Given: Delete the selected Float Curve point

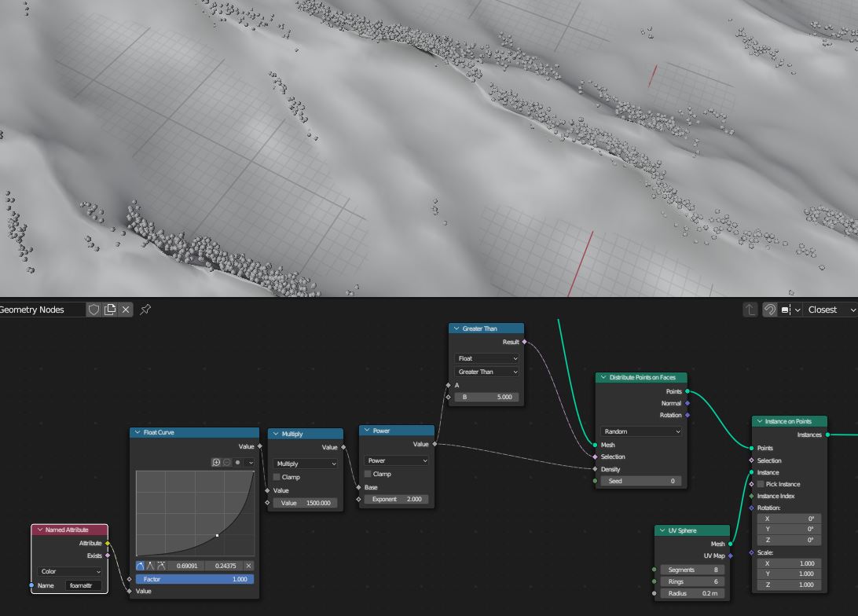Looking at the screenshot, I should pos(249,566).
